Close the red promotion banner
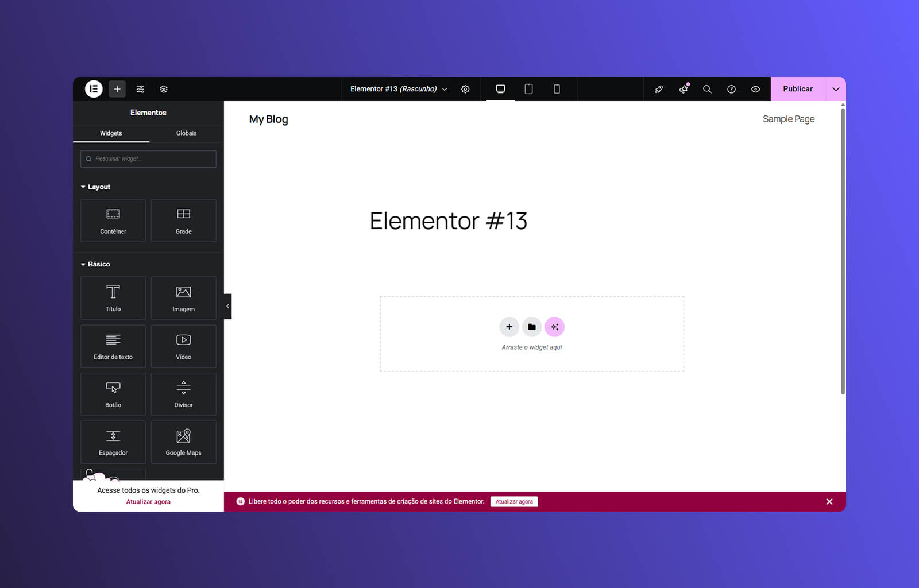Viewport: 919px width, 588px height. click(829, 502)
